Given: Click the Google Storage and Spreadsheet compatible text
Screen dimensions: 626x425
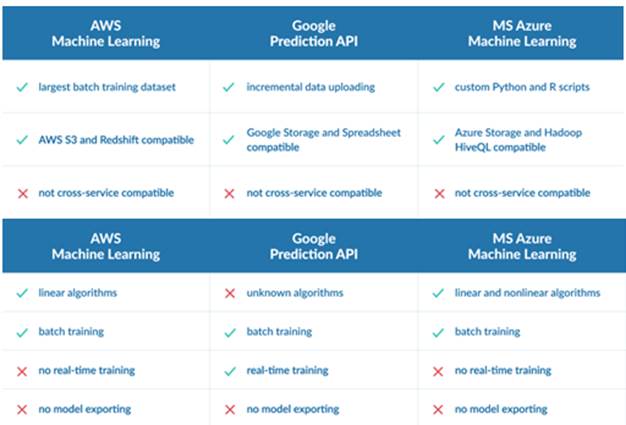Looking at the screenshot, I should click(x=315, y=139).
